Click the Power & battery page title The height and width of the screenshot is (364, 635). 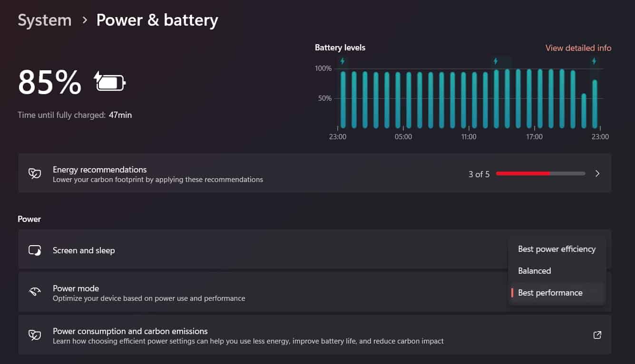[157, 20]
